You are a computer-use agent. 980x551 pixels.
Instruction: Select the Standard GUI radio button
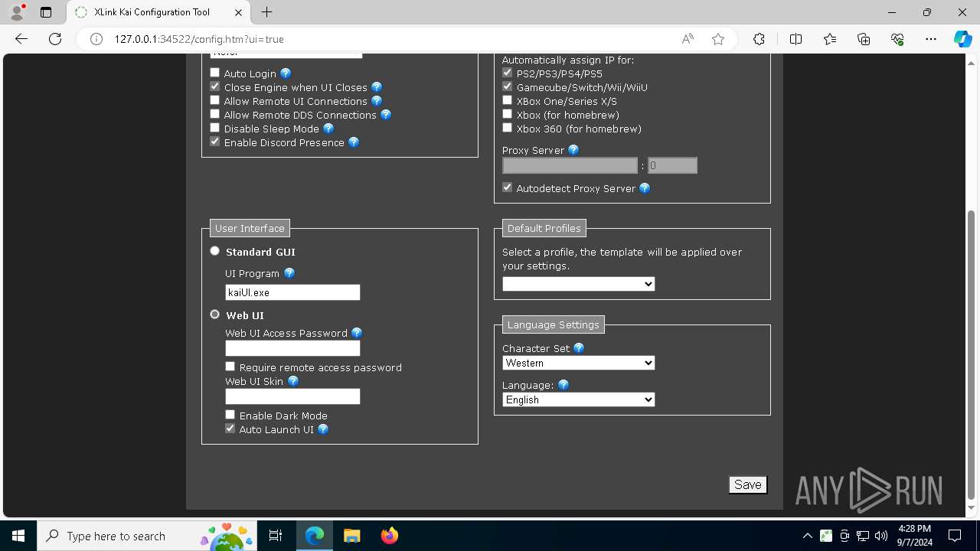click(215, 251)
